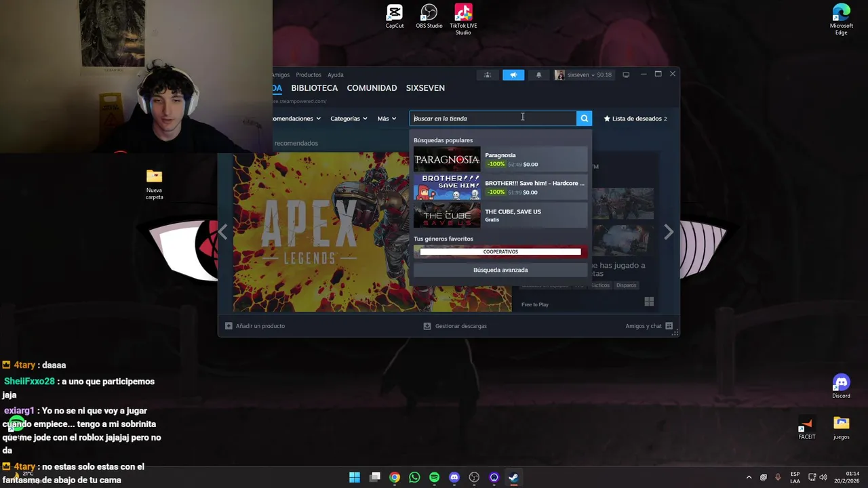Open the SIXSEVEN profile tab
The width and height of the screenshot is (868, 488).
(x=425, y=88)
